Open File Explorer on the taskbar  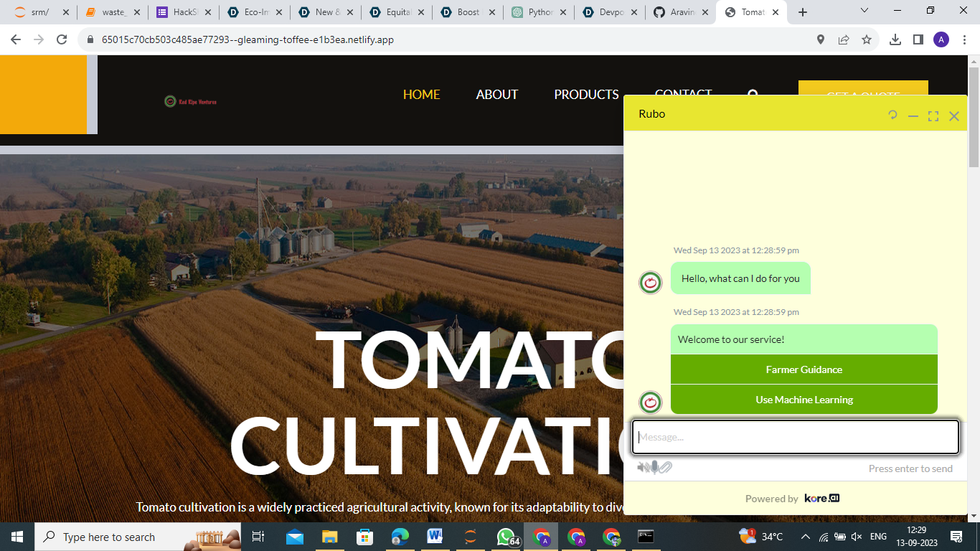(x=329, y=537)
